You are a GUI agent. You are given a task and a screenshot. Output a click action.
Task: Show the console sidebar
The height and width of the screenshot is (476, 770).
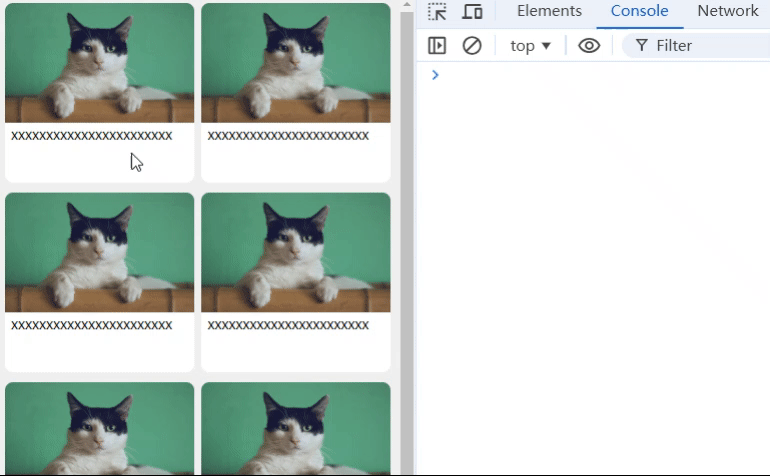tap(437, 46)
